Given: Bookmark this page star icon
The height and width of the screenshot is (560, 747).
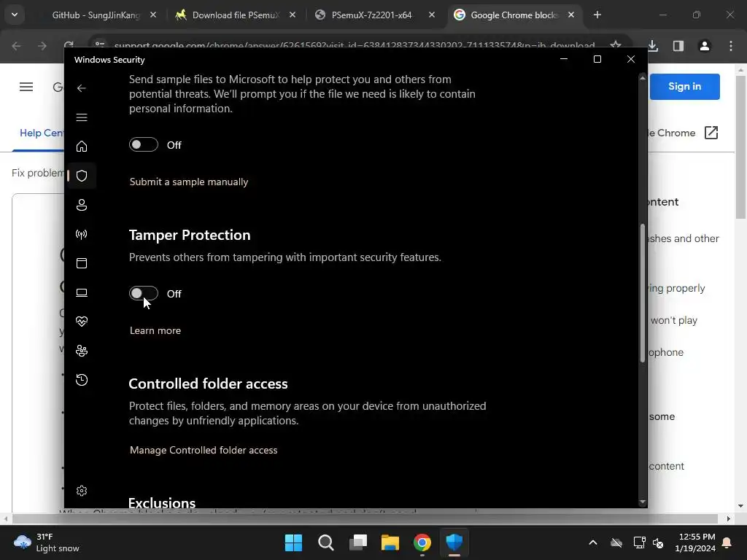Looking at the screenshot, I should coord(616,44).
